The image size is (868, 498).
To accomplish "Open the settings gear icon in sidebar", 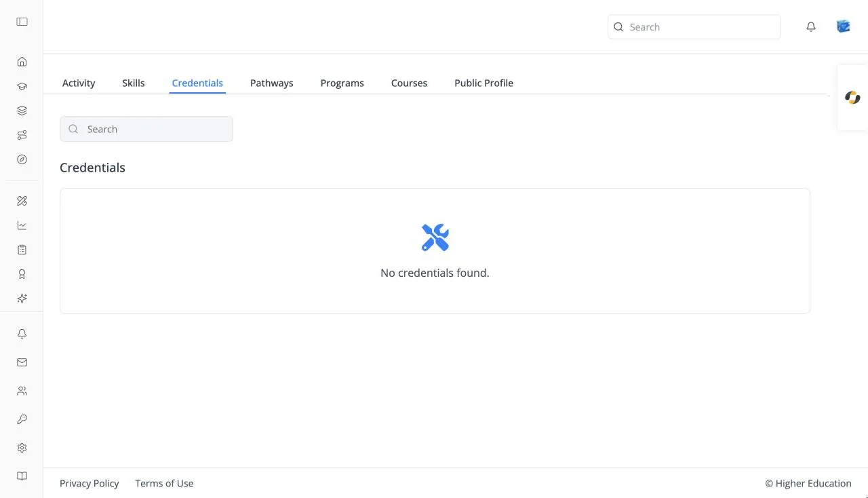I will (22, 448).
